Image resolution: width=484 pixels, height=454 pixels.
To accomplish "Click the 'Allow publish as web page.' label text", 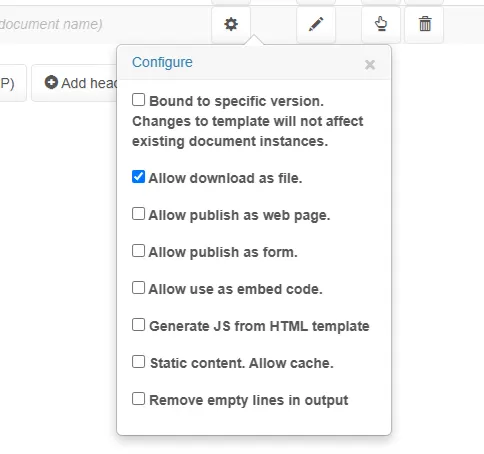I will (239, 215).
